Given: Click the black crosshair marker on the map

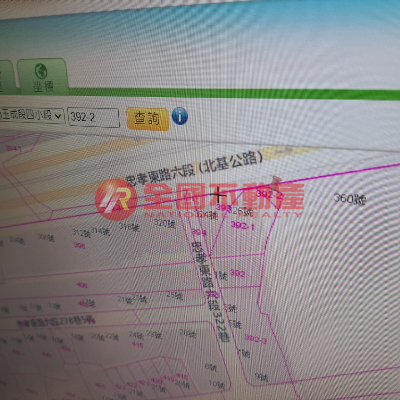Looking at the screenshot, I should 218,195.
